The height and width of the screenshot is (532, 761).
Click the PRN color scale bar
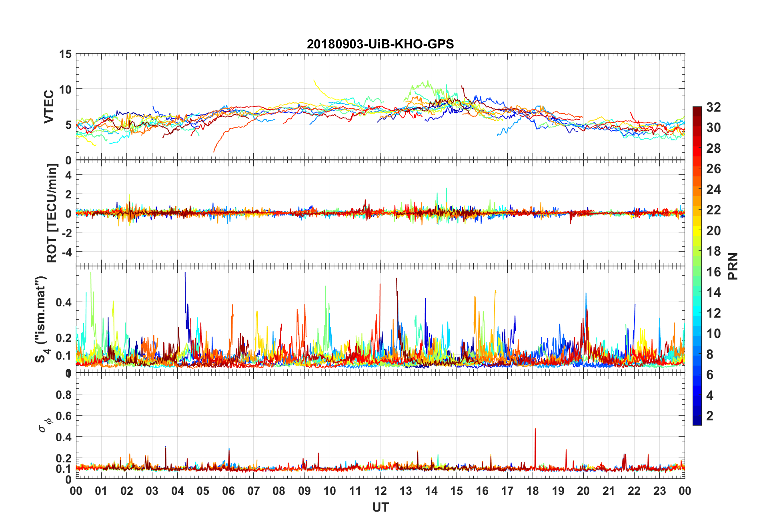(697, 266)
